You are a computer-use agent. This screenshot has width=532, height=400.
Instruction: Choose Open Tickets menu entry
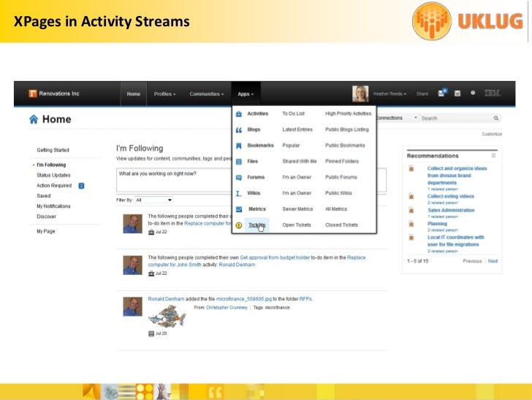[x=297, y=225]
